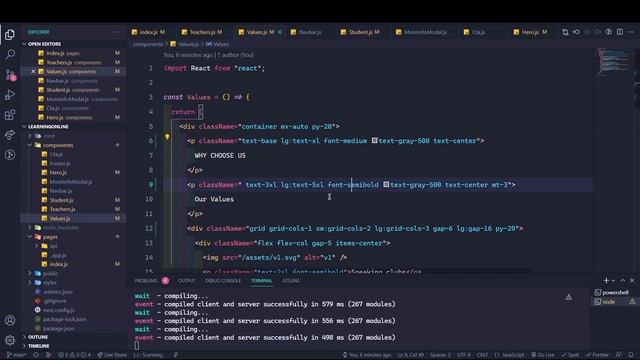The image size is (640, 360).
Task: Click the warning triangle icon in terminal
Action: tap(569, 297)
